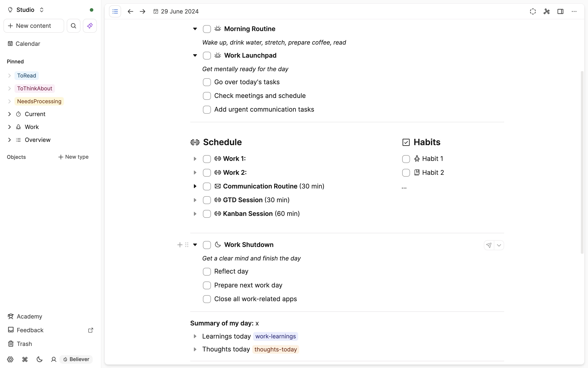The width and height of the screenshot is (588, 368).
Task: Click the external link icon next to Feedback
Action: [91, 330]
